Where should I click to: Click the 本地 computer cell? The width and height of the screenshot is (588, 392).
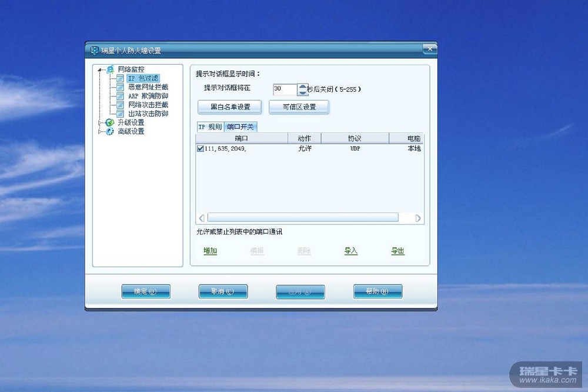415,149
